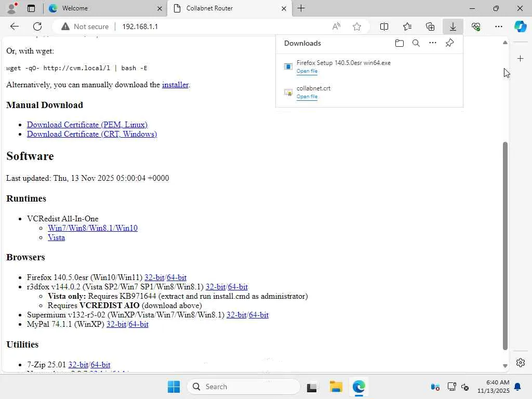Click the taskbar Search box
Image resolution: width=532 pixels, height=399 pixels.
click(244, 387)
